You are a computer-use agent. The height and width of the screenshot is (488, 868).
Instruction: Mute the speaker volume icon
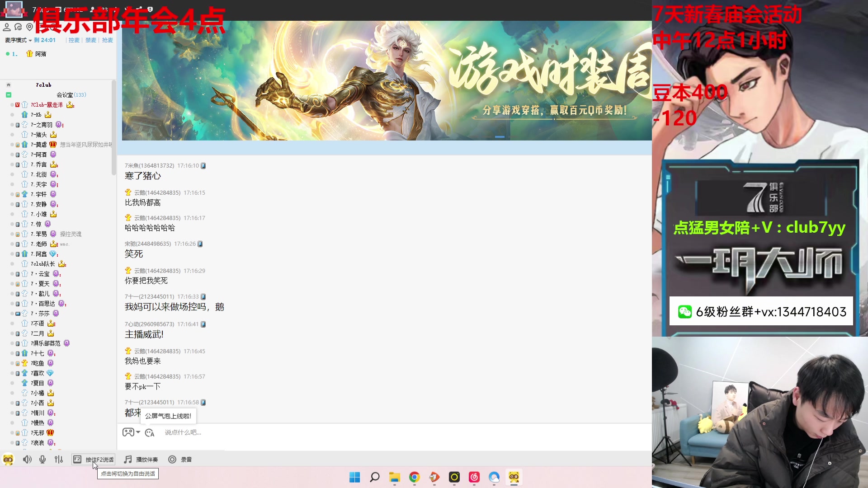point(27,460)
